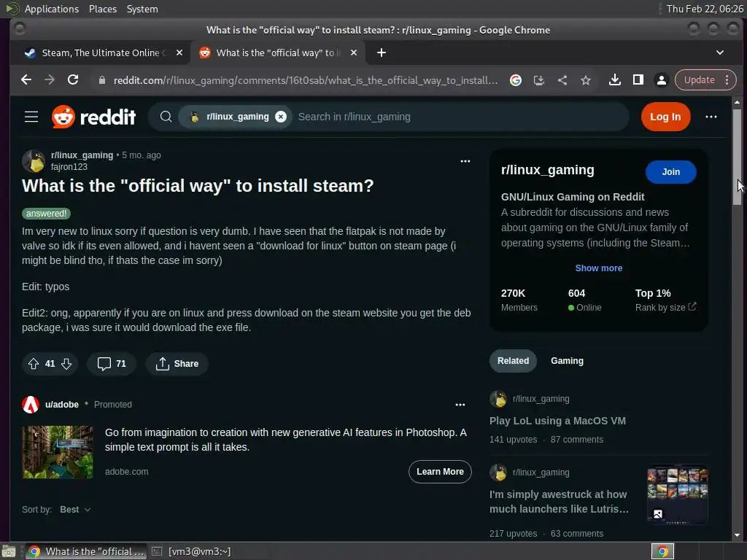Select the Gaming tab

tap(567, 361)
